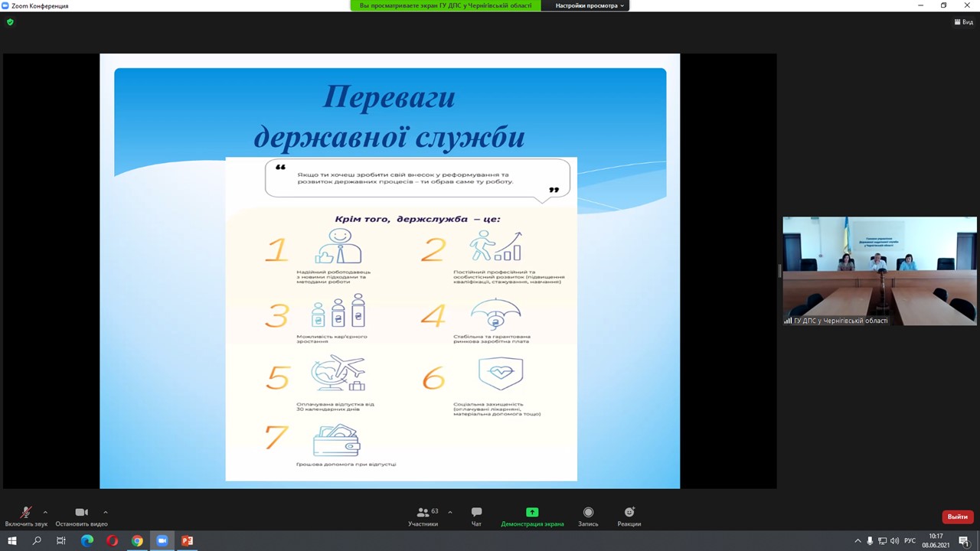Viewport: 980px width, 551px height.
Task: Start recording with Запись
Action: pyautogui.click(x=588, y=517)
